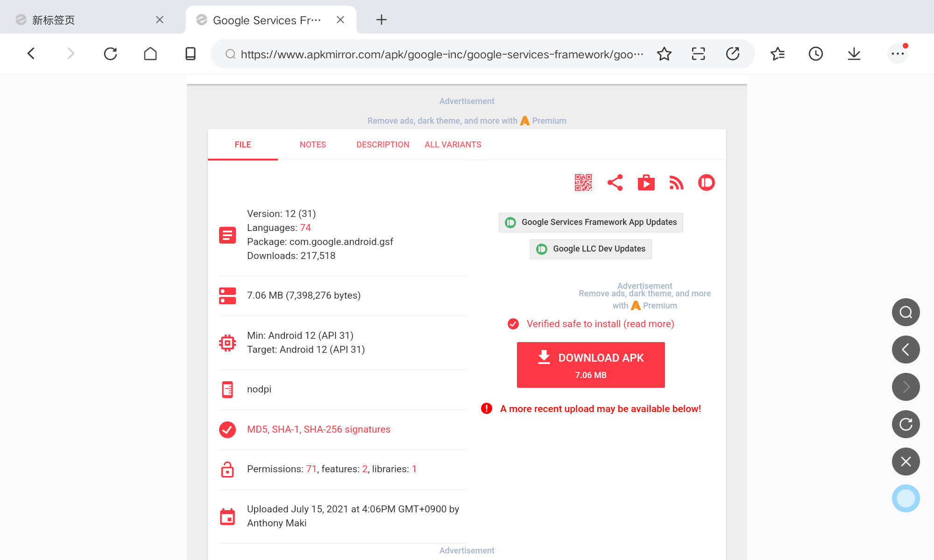Bookmark page with star icon
934x560 pixels.
pos(664,54)
